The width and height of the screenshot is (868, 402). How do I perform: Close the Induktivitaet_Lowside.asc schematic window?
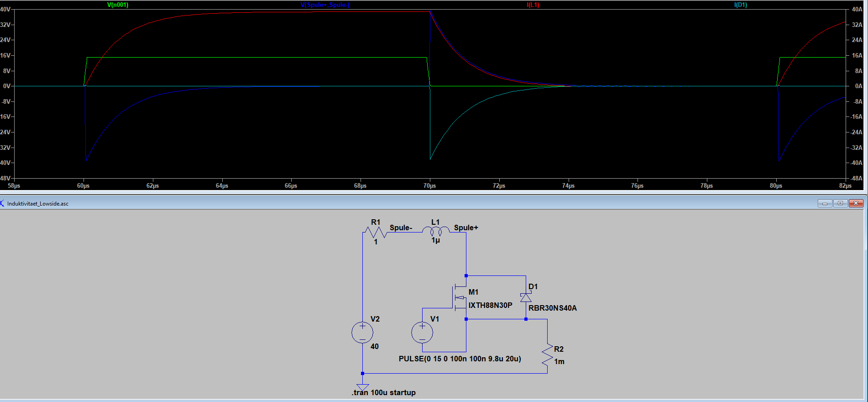coord(856,203)
